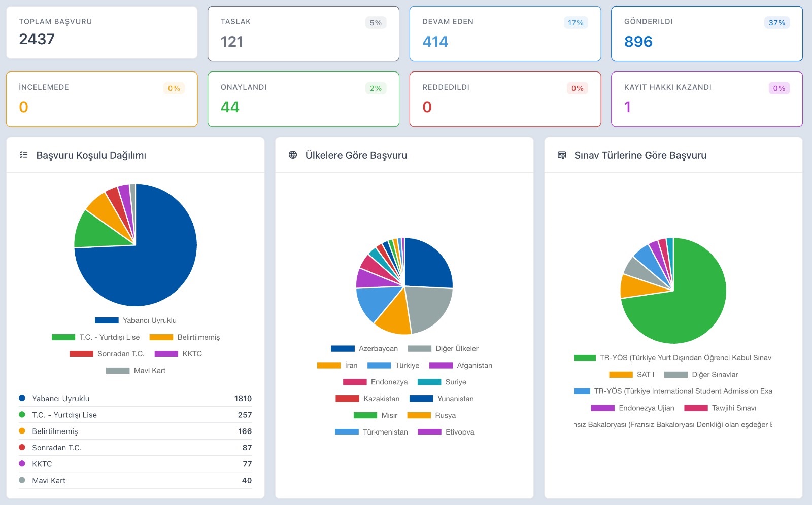The height and width of the screenshot is (505, 812).
Task: Toggle TR-YÖS Türkiye Yurt Dışından legend entry
Action: pos(673,358)
